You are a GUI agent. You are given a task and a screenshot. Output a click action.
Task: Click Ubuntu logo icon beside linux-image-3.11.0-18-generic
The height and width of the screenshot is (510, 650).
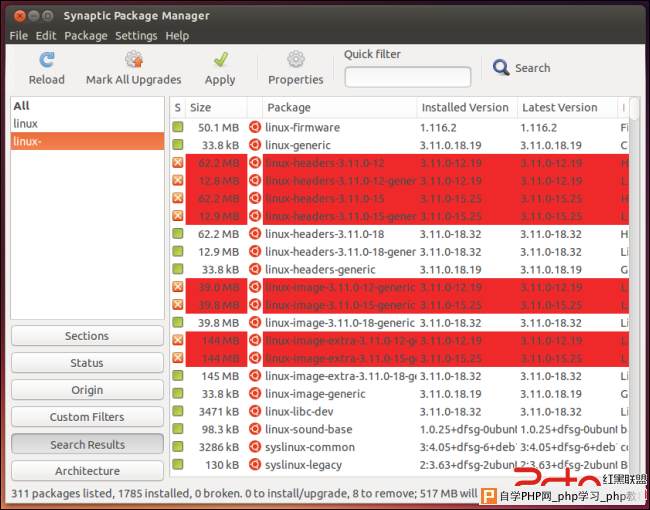point(255,322)
